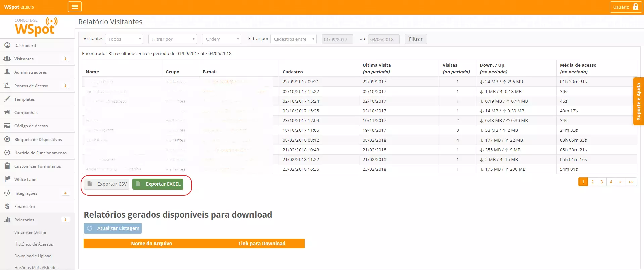Open Visitantes Online report link

pyautogui.click(x=30, y=232)
